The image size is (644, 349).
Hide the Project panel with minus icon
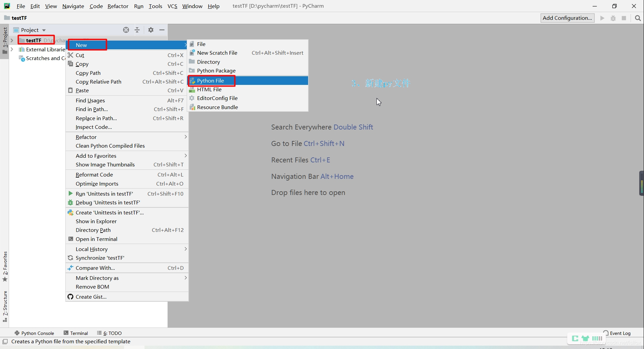(162, 30)
